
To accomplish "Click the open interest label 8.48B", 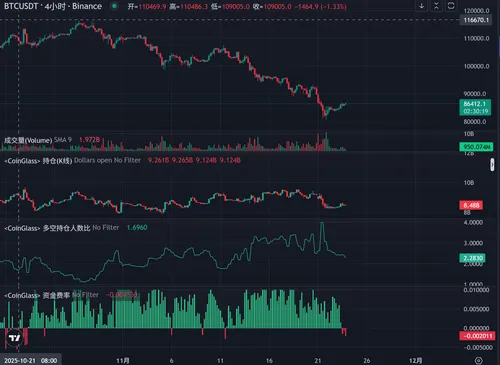I will tap(471, 205).
